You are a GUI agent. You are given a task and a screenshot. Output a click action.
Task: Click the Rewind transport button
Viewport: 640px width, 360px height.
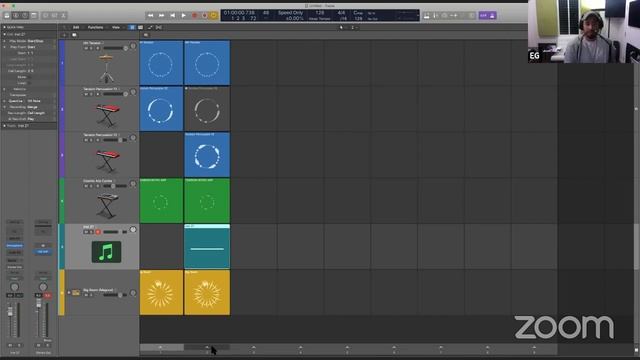(x=151, y=16)
